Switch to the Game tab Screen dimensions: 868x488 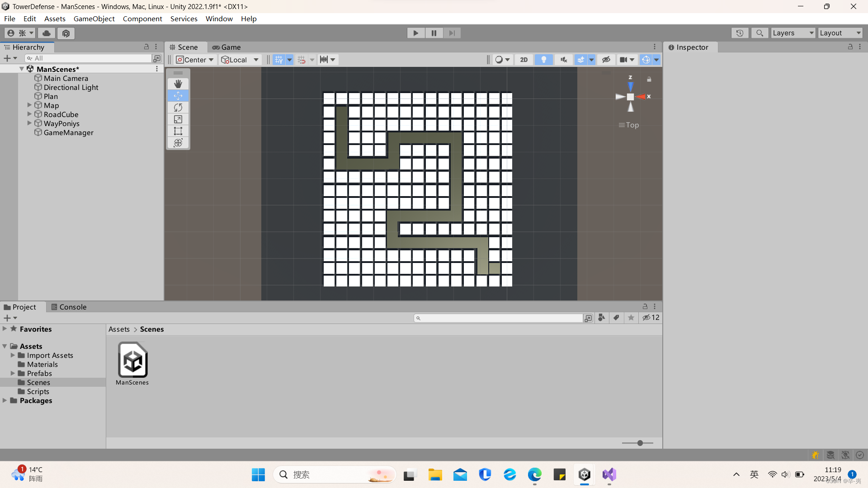227,47
